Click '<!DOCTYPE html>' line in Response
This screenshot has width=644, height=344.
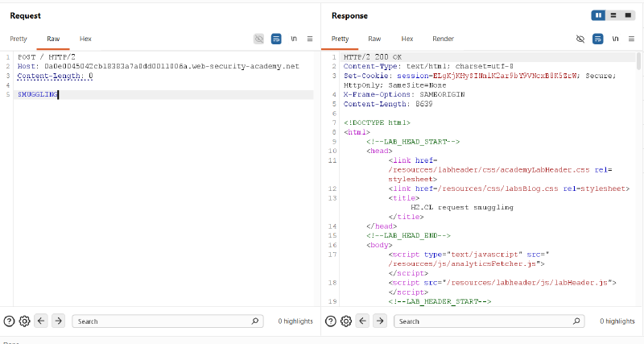point(377,122)
